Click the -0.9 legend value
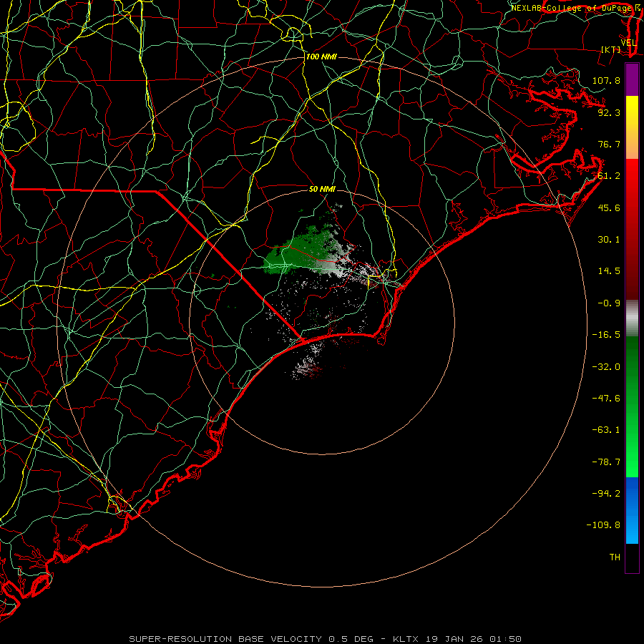The height and width of the screenshot is (644, 644). [609, 303]
